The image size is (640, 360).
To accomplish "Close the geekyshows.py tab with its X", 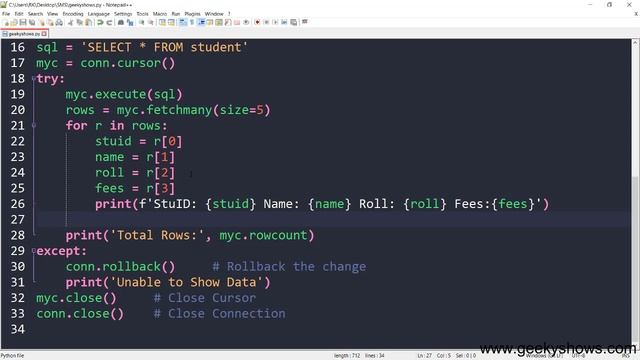I will [x=44, y=34].
